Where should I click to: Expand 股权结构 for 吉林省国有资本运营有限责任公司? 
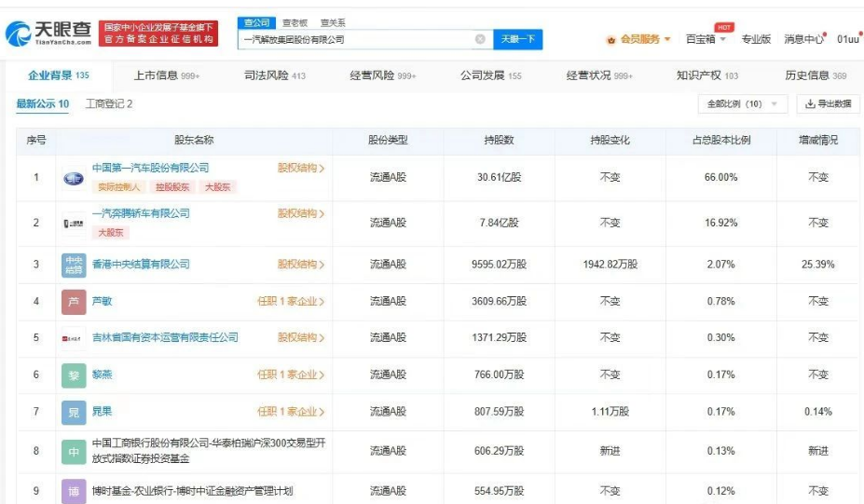point(301,337)
